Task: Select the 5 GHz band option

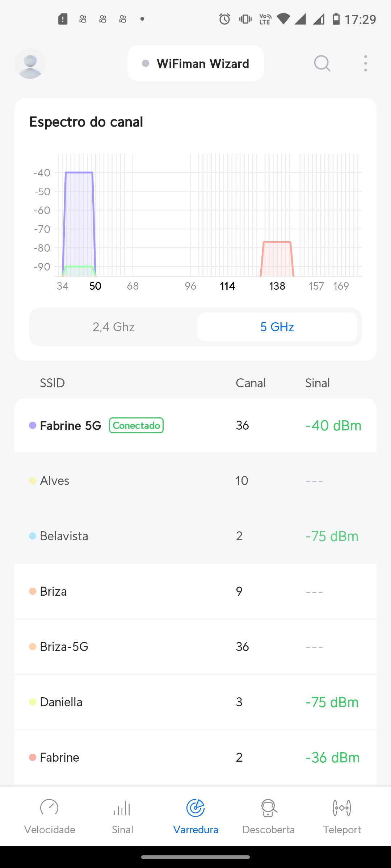Action: click(x=277, y=327)
